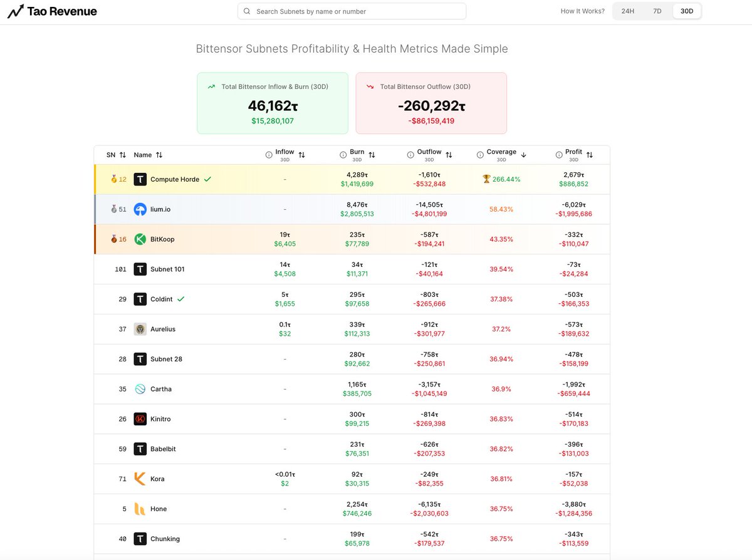
Task: Click the silver medal icon beside 51
Action: pyautogui.click(x=113, y=209)
